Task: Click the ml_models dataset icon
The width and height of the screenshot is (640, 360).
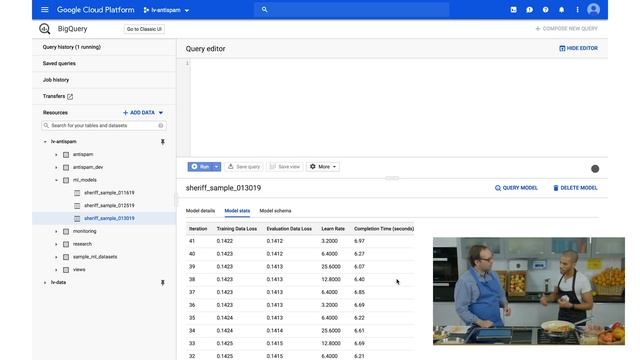Action: tap(66, 180)
